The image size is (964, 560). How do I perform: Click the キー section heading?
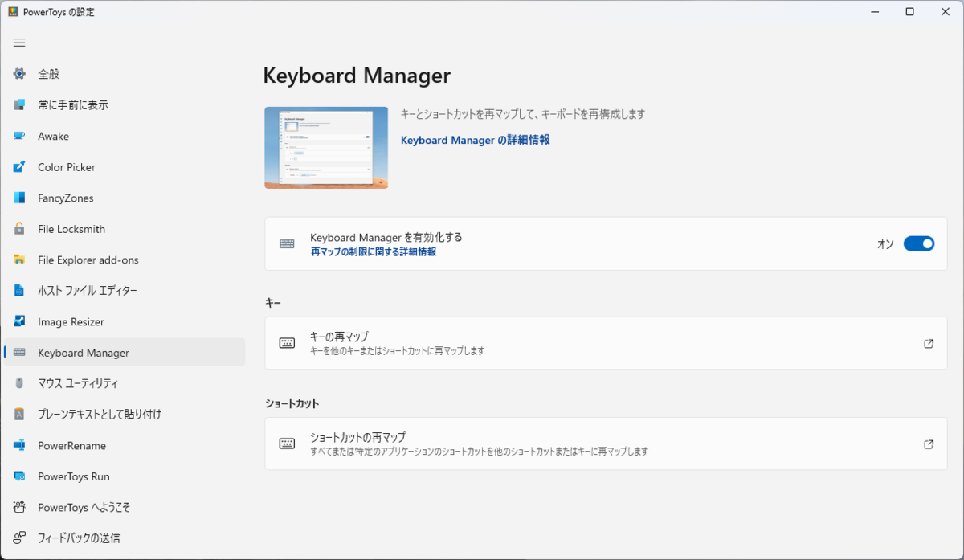[x=273, y=303]
